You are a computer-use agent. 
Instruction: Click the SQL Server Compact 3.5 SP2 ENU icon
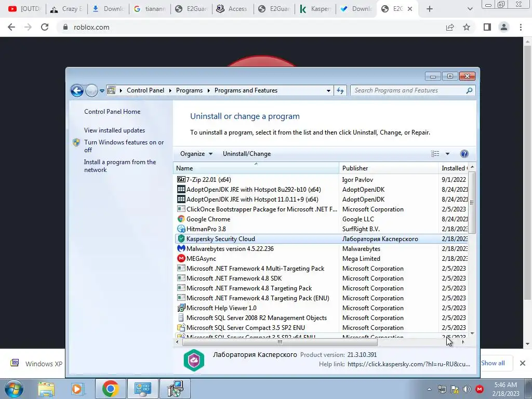pos(181,328)
